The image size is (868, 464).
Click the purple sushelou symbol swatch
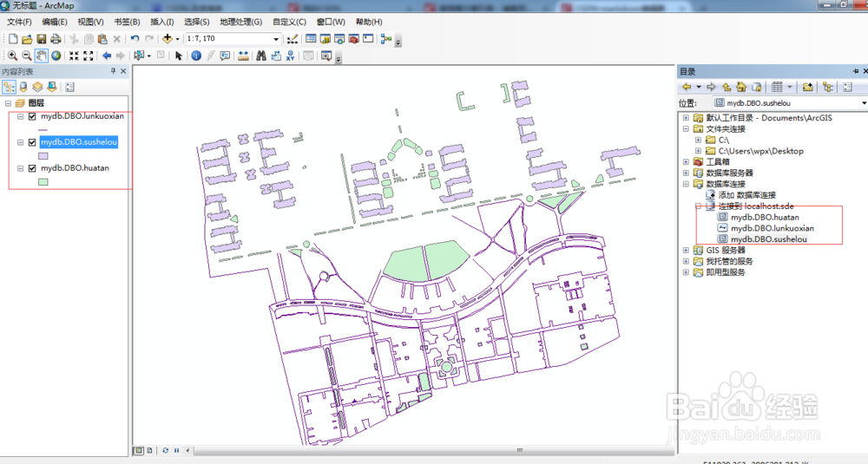coord(43,156)
